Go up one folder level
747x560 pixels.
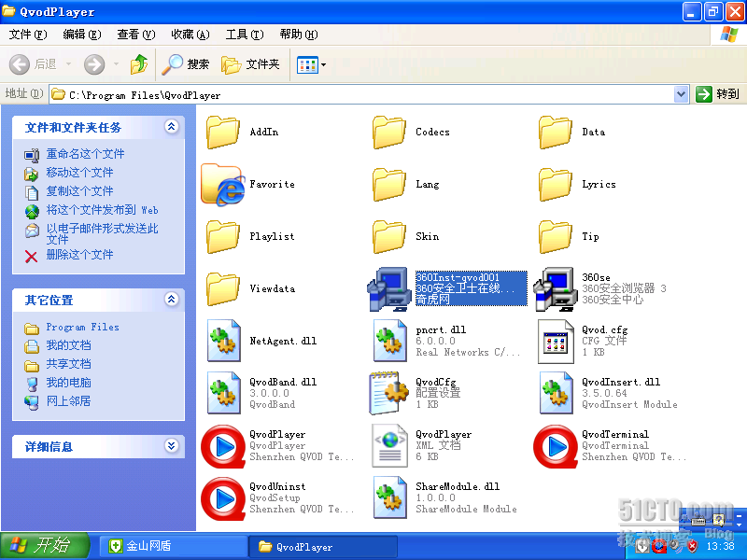(139, 64)
